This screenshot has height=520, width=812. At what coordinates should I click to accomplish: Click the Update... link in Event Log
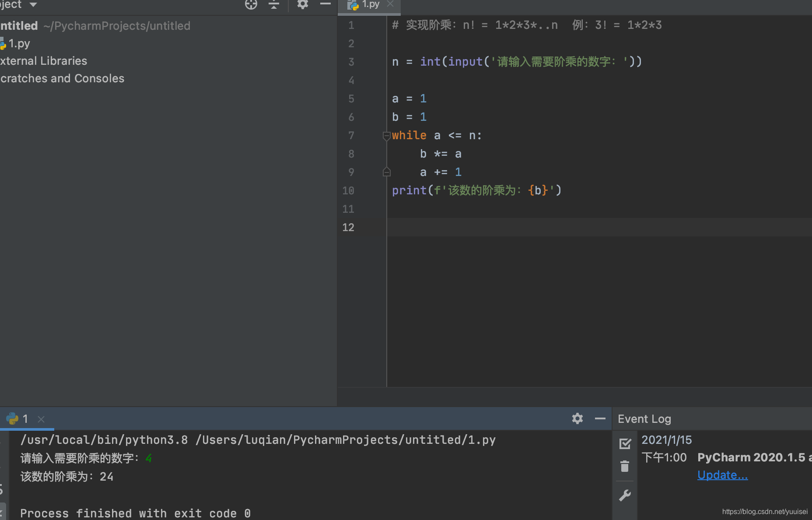722,475
